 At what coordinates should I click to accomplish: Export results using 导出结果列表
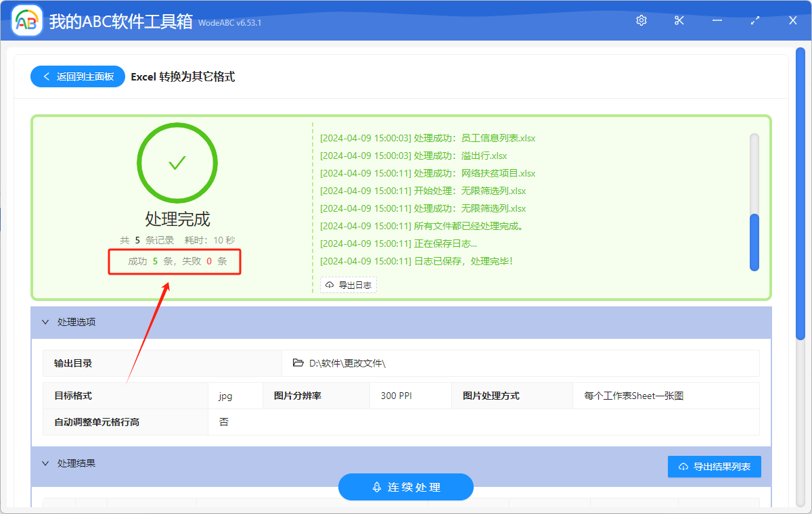point(714,466)
